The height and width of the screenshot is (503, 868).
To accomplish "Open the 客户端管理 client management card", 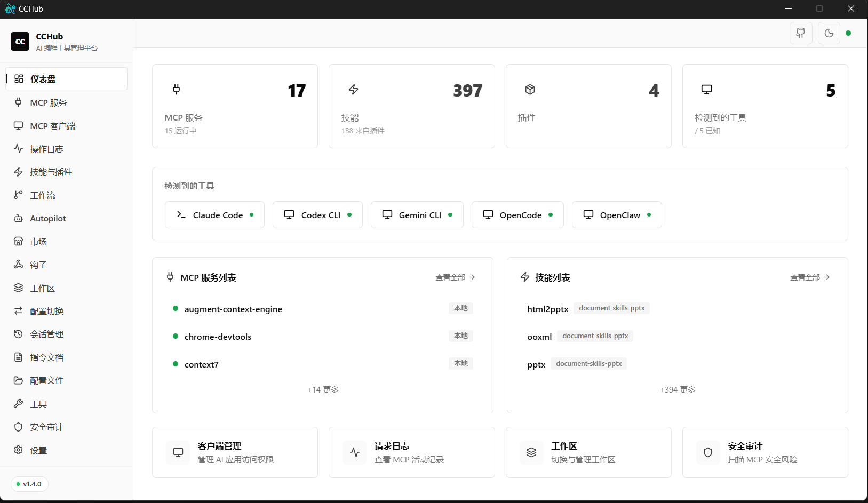I will click(x=235, y=452).
